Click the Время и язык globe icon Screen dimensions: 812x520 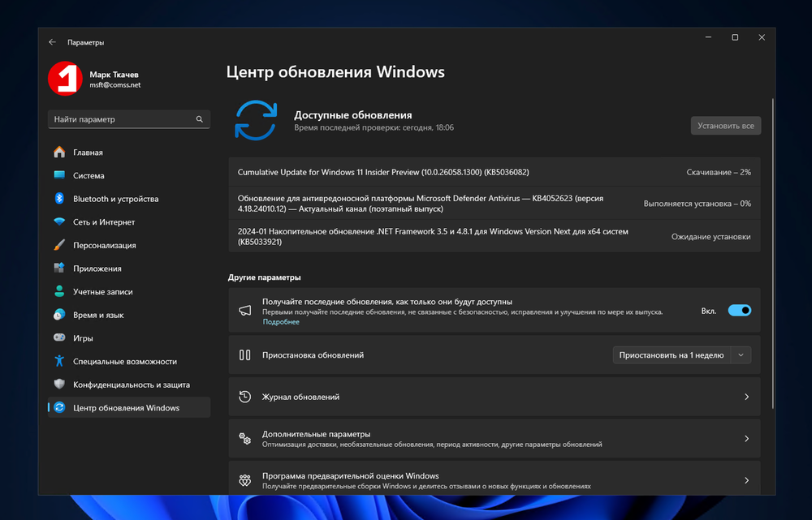pos(59,315)
